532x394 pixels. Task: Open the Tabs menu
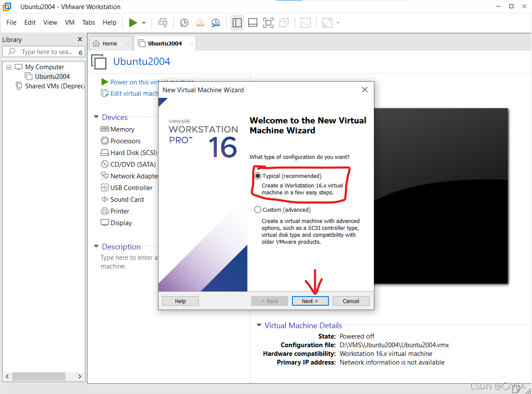coord(89,23)
